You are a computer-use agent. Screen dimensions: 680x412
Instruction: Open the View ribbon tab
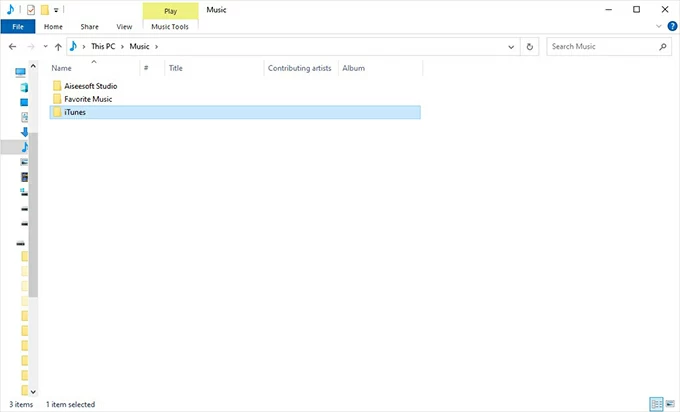124,27
